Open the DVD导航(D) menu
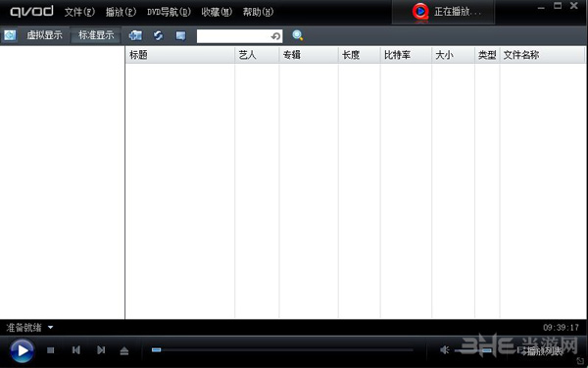Viewport: 588px width, 368px height. [x=169, y=12]
